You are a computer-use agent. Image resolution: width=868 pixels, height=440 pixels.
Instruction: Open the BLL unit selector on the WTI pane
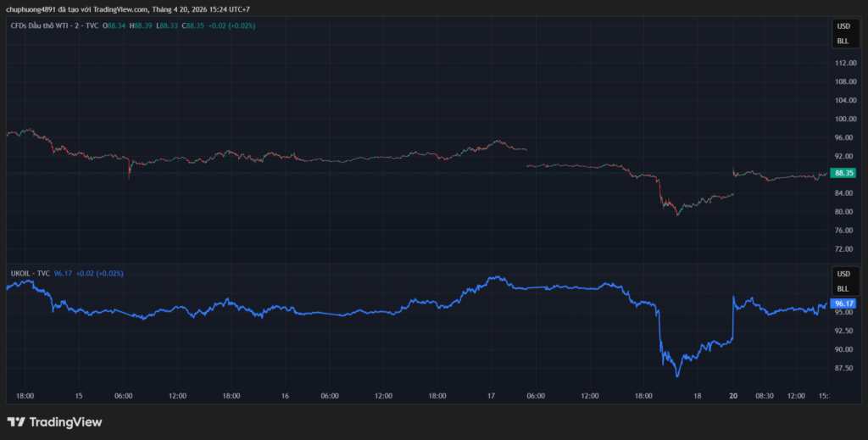pyautogui.click(x=843, y=41)
